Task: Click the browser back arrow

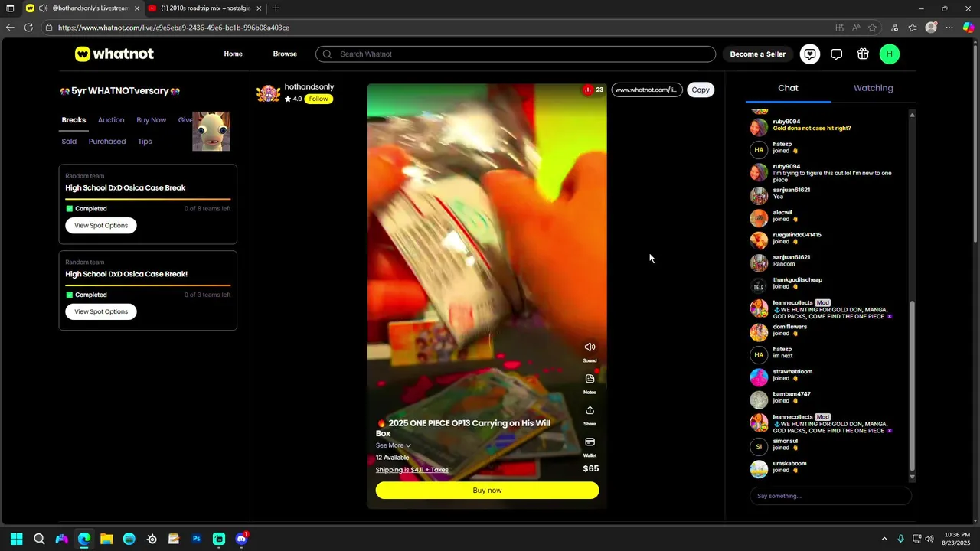Action: (10, 28)
